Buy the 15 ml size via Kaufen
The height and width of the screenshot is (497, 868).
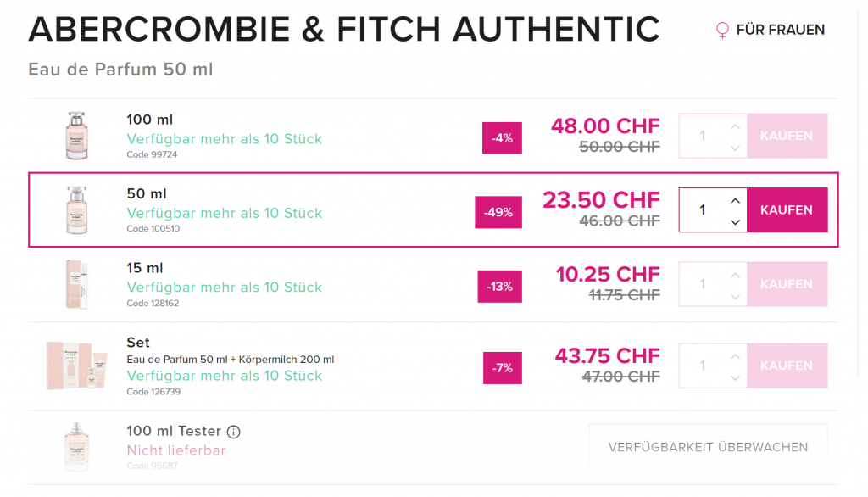(787, 284)
